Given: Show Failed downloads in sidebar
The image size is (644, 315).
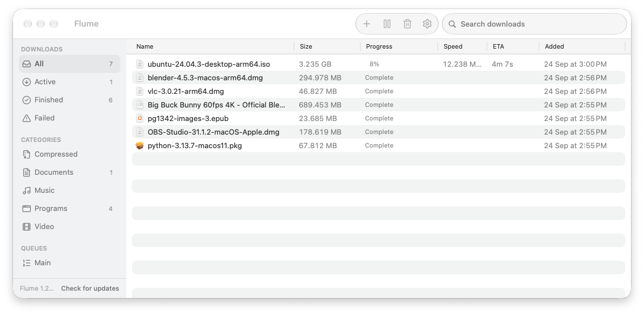Looking at the screenshot, I should tap(70, 118).
